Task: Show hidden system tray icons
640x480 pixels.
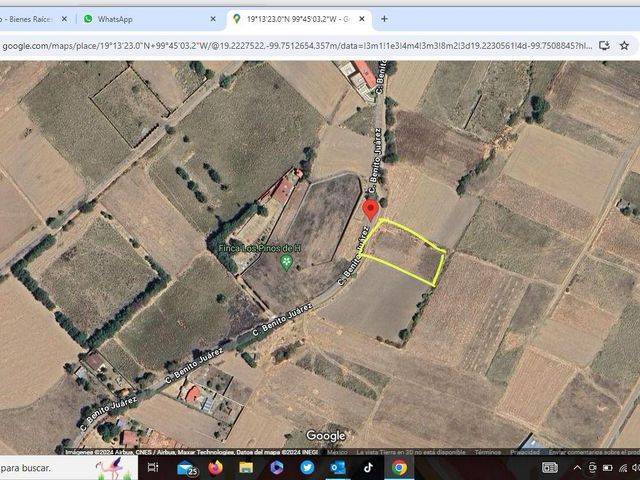Action: (577, 468)
